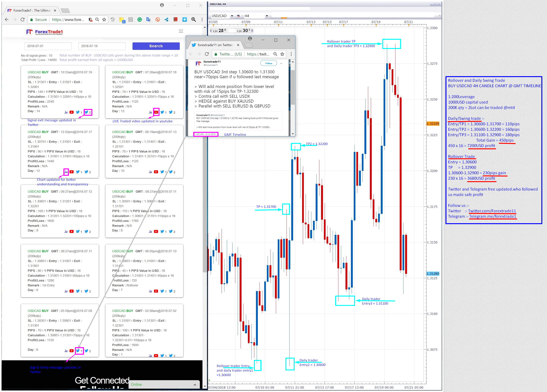The height and width of the screenshot is (392, 547).
Task: Click the Buy 1.31 30 price button
Action: tap(245, 31)
